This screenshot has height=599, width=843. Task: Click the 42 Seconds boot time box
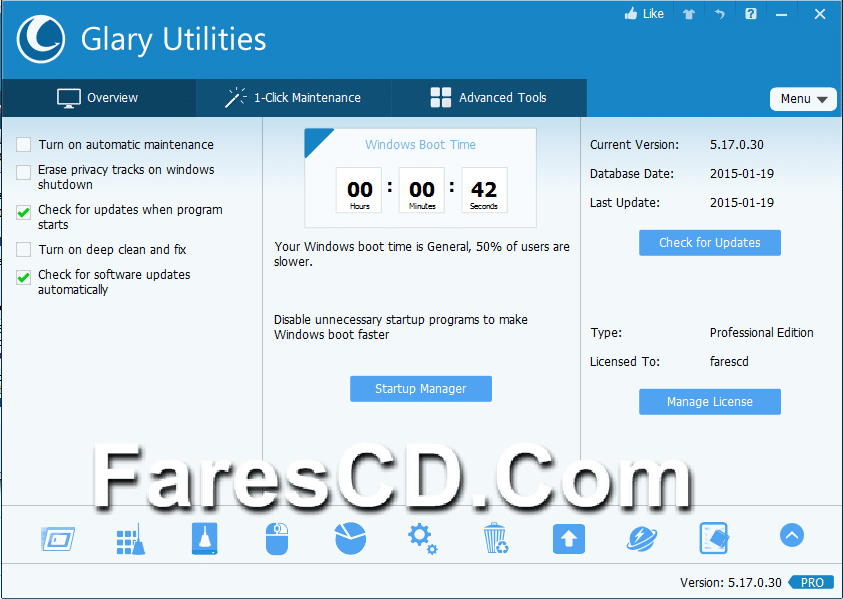[484, 190]
